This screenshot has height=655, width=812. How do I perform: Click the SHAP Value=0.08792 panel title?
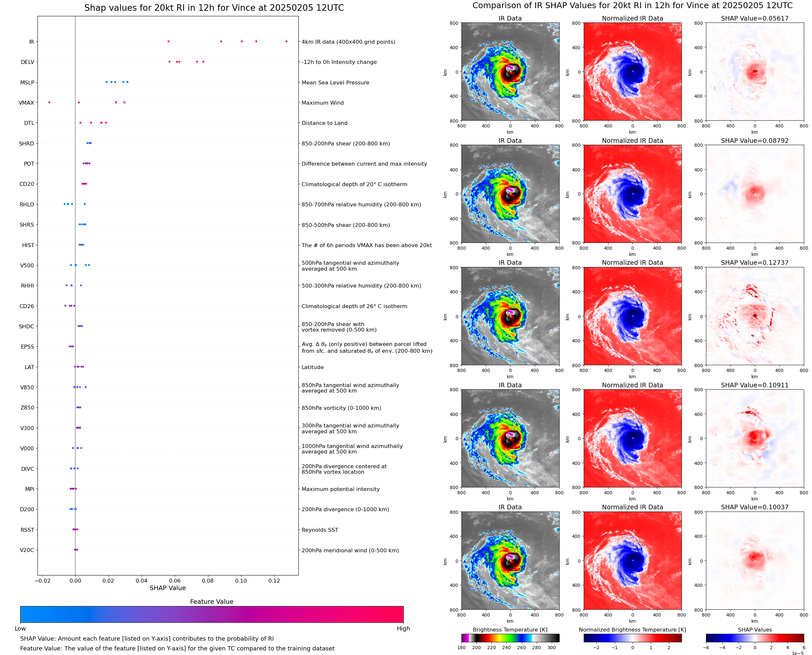(755, 141)
